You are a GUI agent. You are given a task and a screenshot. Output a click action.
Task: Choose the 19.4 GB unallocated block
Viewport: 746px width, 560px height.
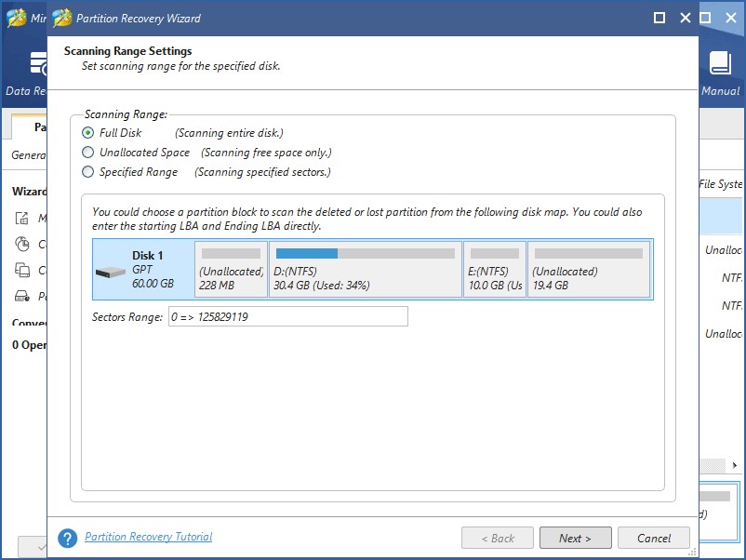coord(589,270)
